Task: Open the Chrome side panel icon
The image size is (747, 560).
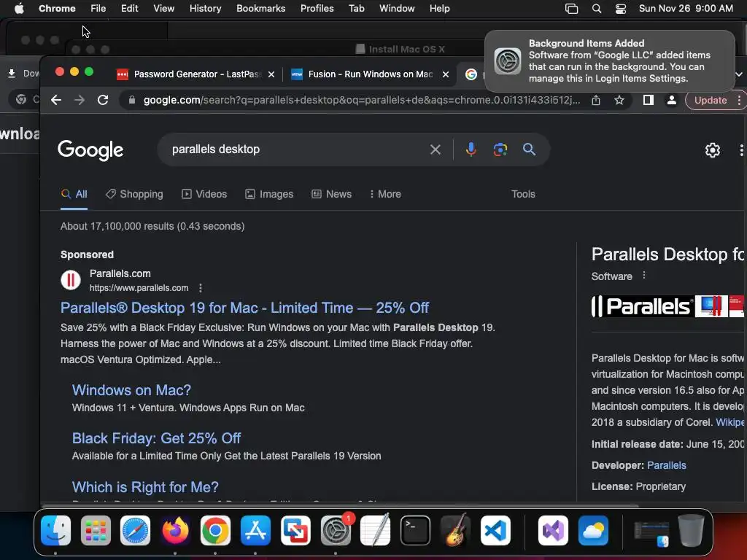Action: [648, 100]
